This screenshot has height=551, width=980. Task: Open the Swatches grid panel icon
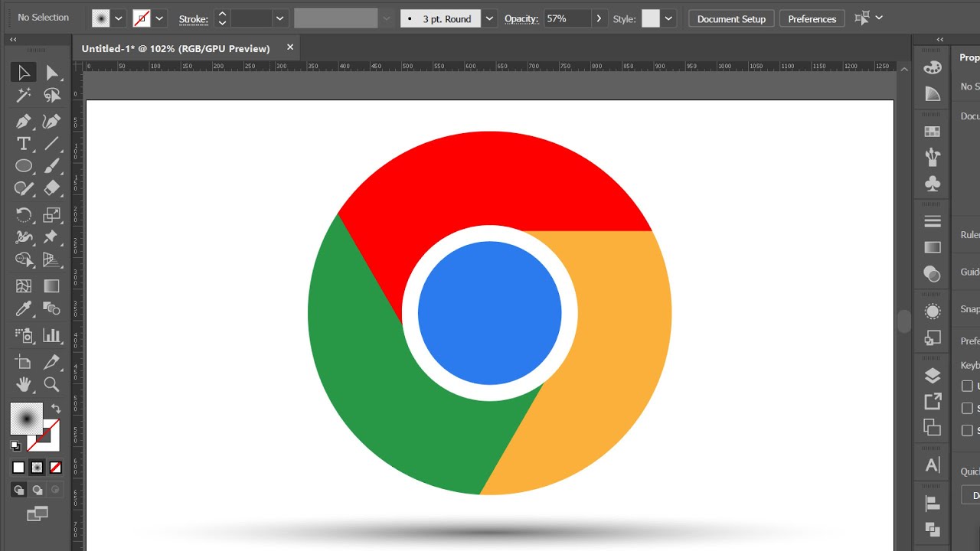point(933,132)
